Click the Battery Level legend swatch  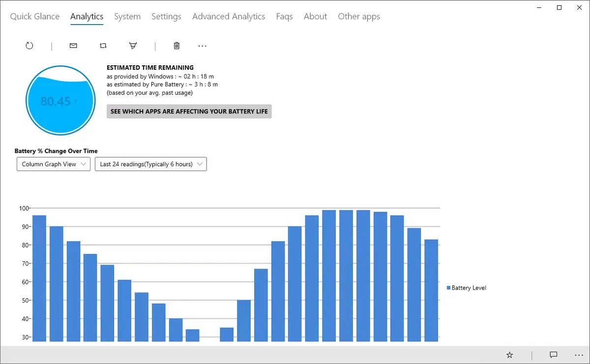pos(448,288)
